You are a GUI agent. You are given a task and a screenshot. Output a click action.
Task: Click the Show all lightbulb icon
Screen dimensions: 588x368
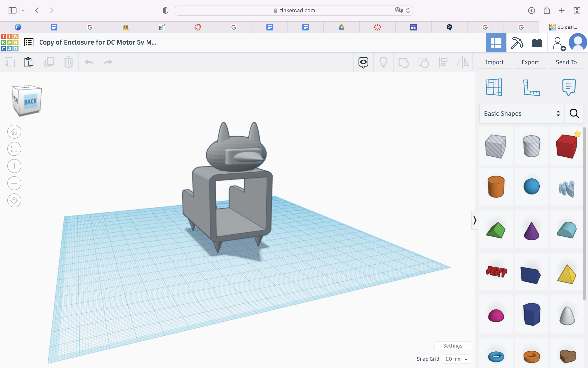[383, 63]
